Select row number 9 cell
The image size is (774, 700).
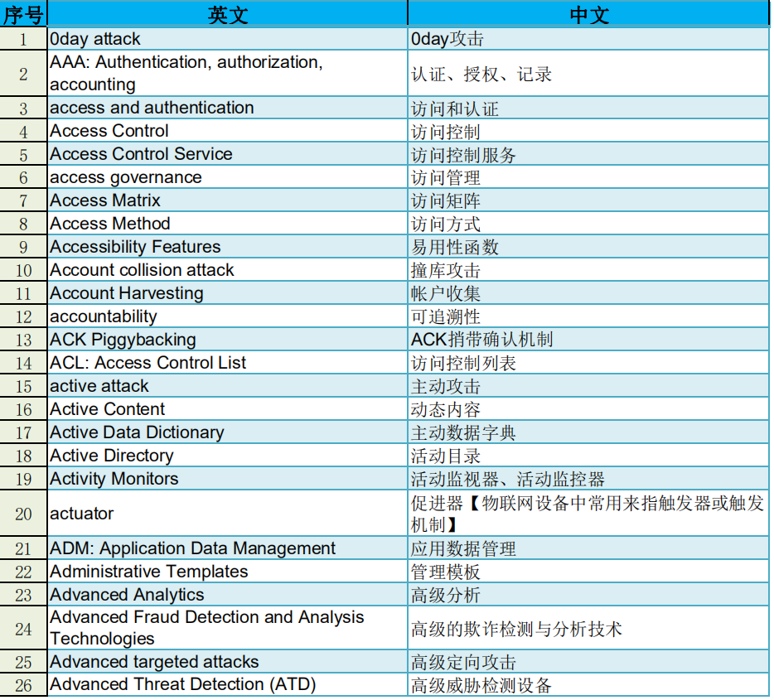[x=23, y=247]
